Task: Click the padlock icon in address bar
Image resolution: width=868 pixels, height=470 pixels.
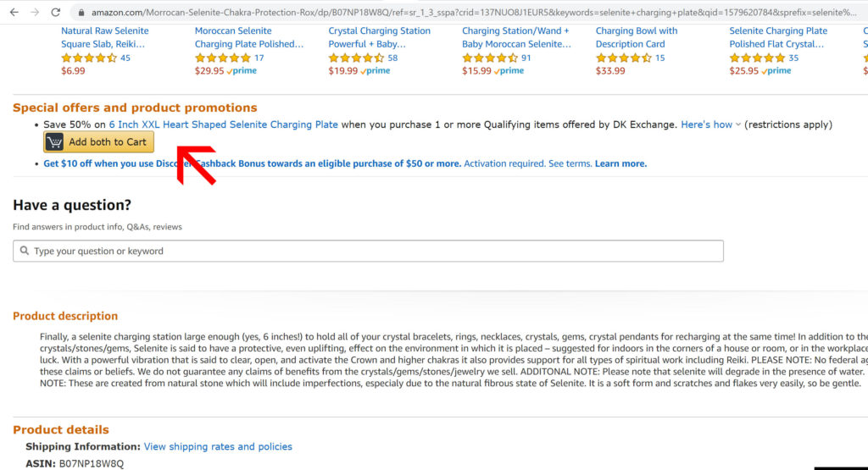Action: pos(81,12)
